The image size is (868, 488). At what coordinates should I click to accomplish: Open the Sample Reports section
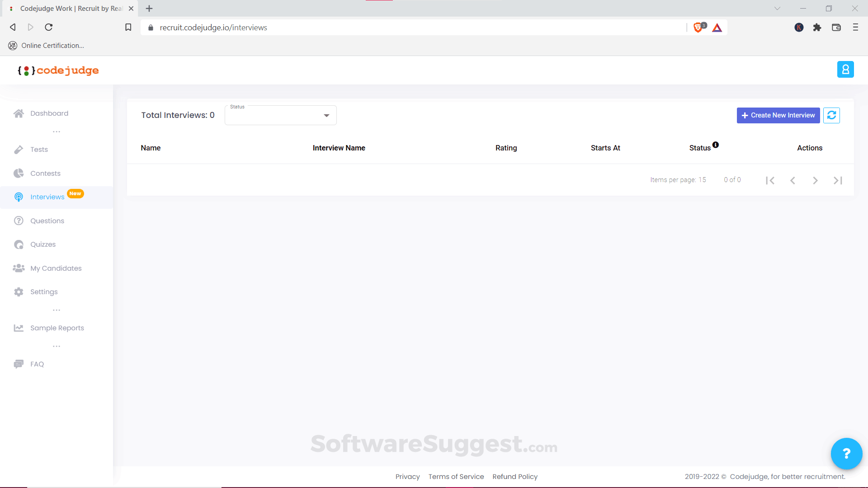(x=57, y=328)
